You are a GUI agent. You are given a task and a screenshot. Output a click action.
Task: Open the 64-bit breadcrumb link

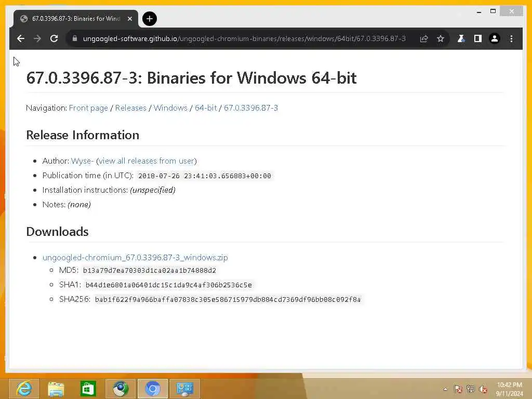pyautogui.click(x=206, y=108)
